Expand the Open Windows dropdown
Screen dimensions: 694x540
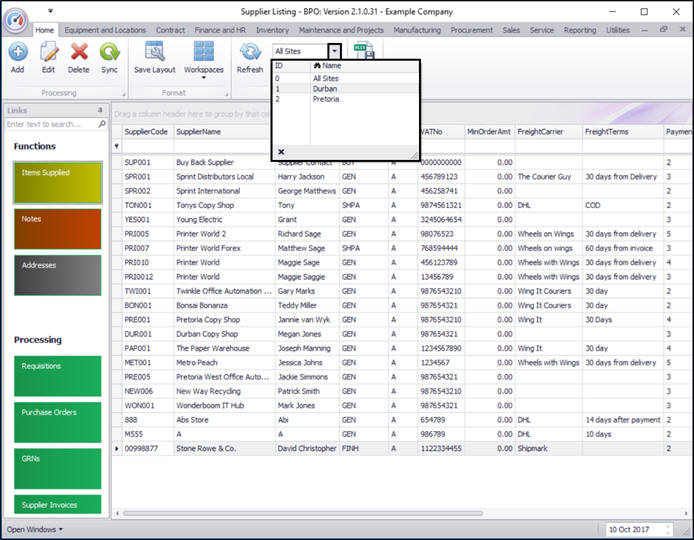coord(35,528)
